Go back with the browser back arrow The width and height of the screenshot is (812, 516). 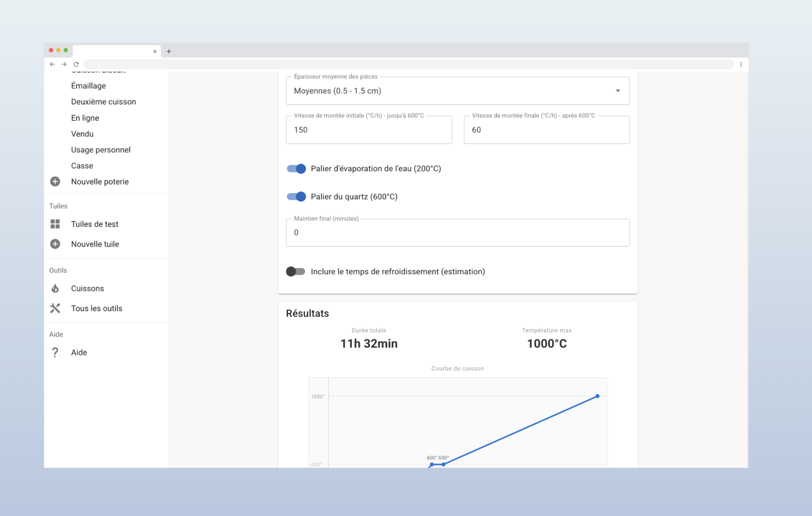tap(52, 64)
